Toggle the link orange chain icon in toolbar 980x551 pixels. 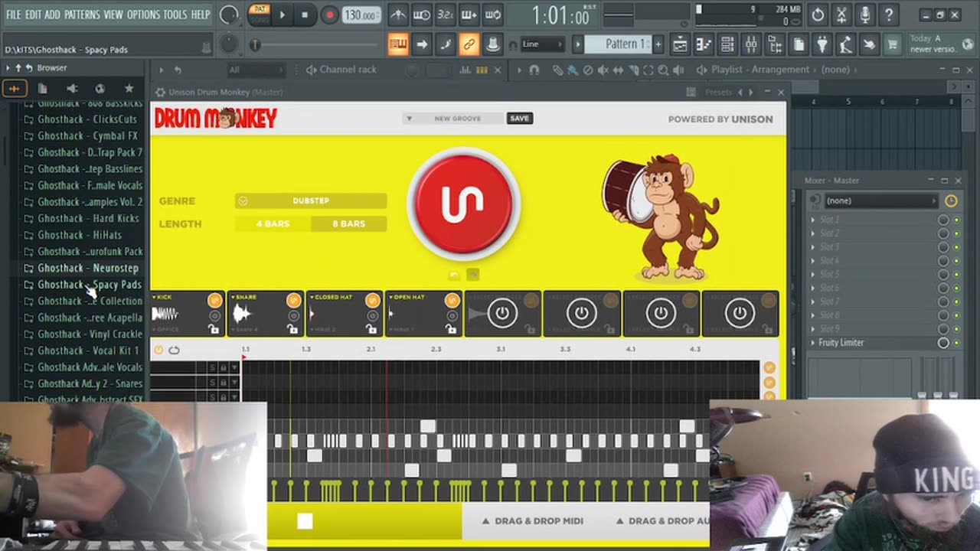tap(469, 44)
